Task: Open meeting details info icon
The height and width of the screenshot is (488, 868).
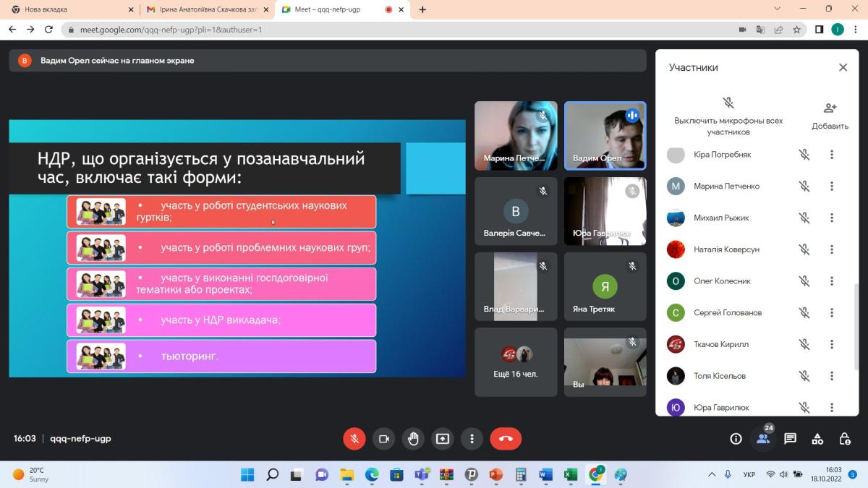Action: [736, 439]
